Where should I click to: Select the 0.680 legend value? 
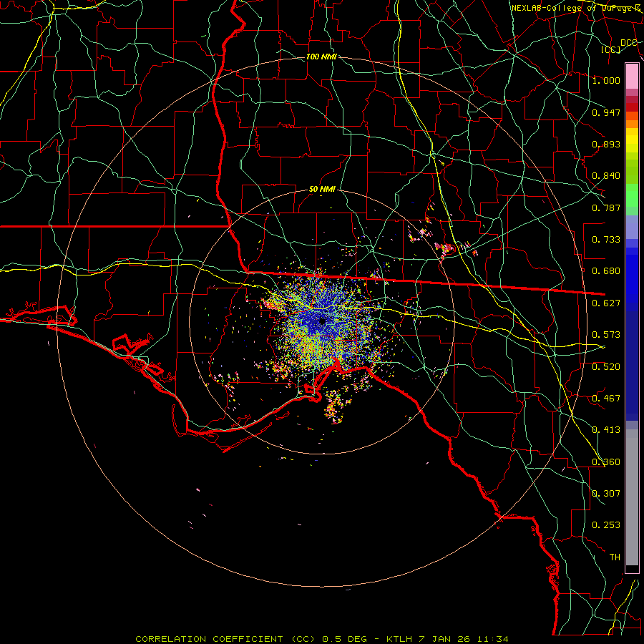pyautogui.click(x=606, y=271)
